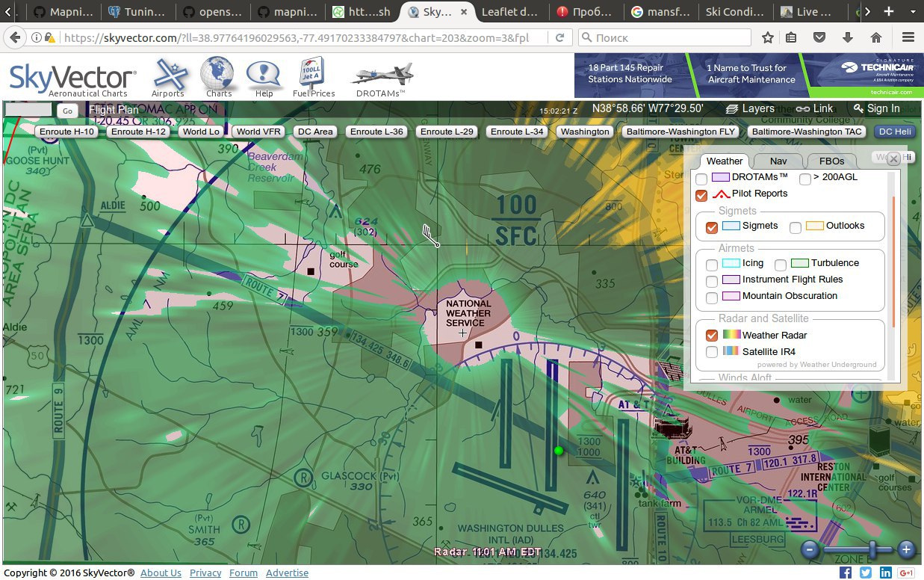
Task: Open a new browser tab
Action: click(889, 11)
